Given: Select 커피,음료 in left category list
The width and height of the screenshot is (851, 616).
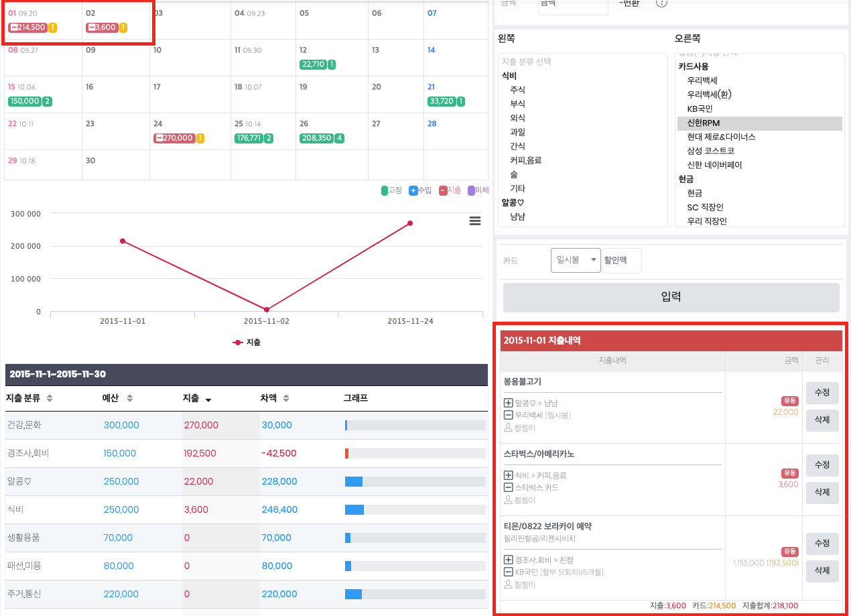Looking at the screenshot, I should tap(525, 160).
